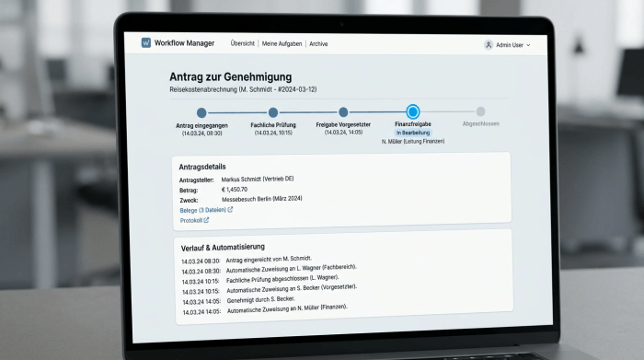Click log entry Genehmigt durch S. Becker
Viewport: 644px width, 360px height.
click(x=260, y=299)
